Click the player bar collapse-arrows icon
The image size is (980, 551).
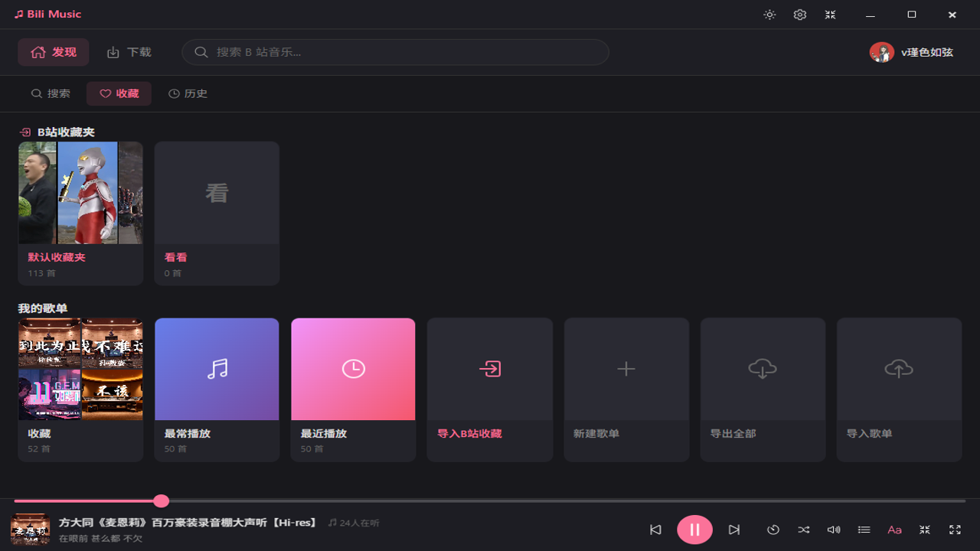pyautogui.click(x=925, y=530)
